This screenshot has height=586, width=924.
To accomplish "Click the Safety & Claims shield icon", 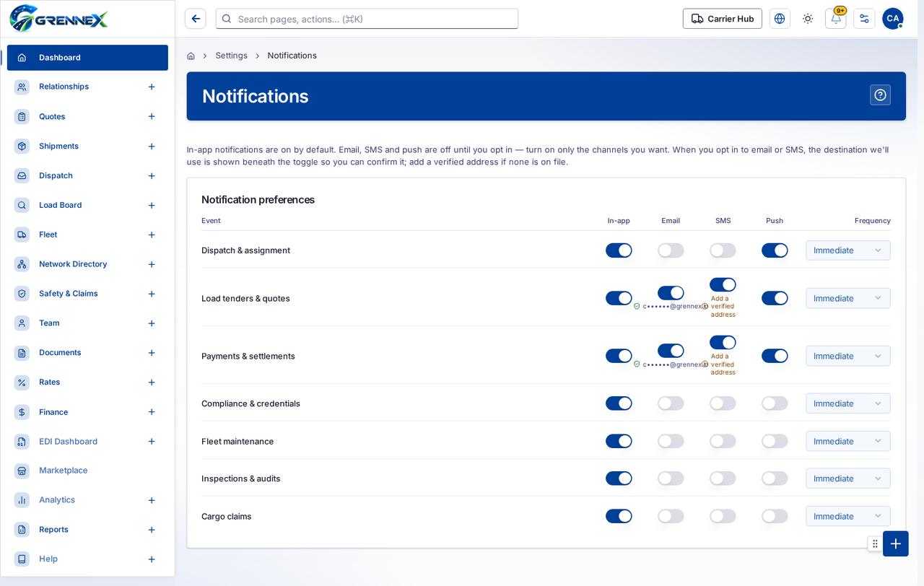I will pyautogui.click(x=22, y=294).
